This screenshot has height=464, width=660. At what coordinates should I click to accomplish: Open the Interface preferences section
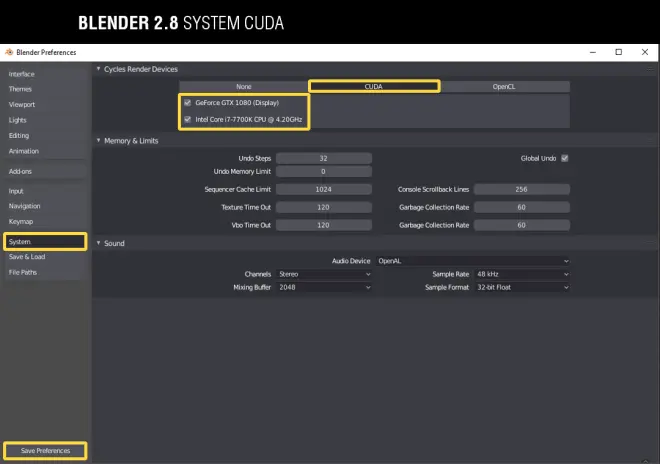pyautogui.click(x=45, y=74)
